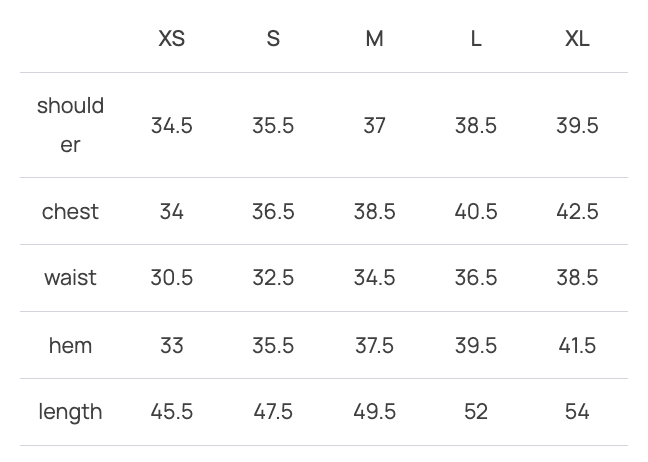Click the chest value for size XL
This screenshot has width=648, height=462.
577,211
